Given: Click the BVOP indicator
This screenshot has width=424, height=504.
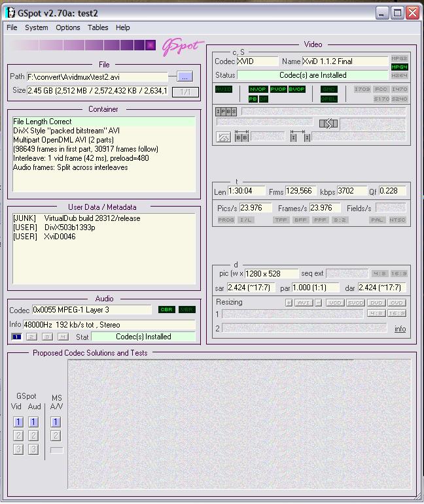Looking at the screenshot, I should pyautogui.click(x=296, y=90).
